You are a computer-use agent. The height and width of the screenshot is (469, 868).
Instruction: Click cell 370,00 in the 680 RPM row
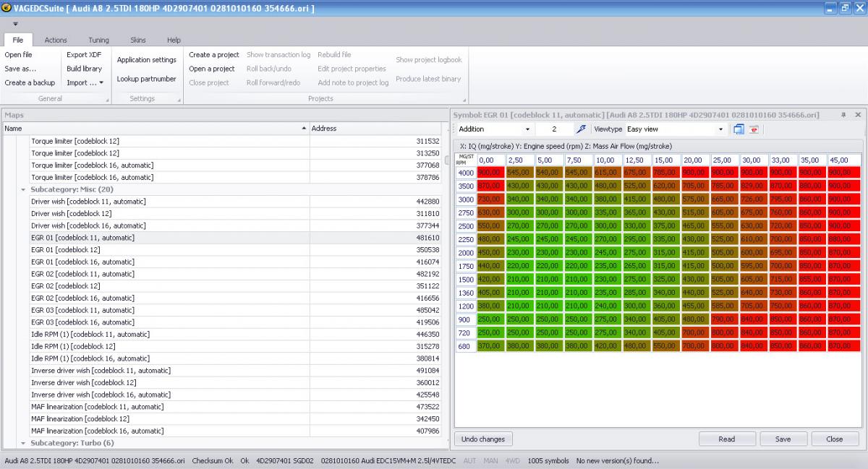coord(490,346)
